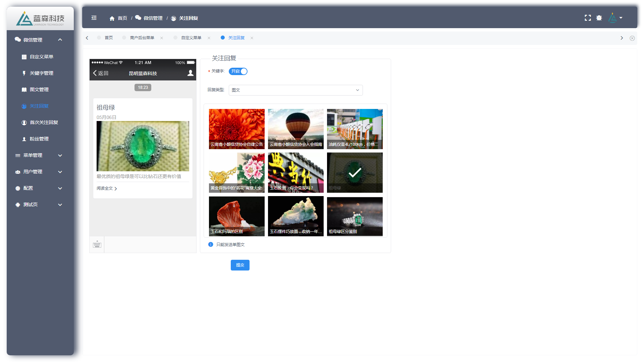Screen dimensions: 644x362
Task: Select the 云南省小额信贷协会自律公告 article thumbnail
Action: (237, 129)
